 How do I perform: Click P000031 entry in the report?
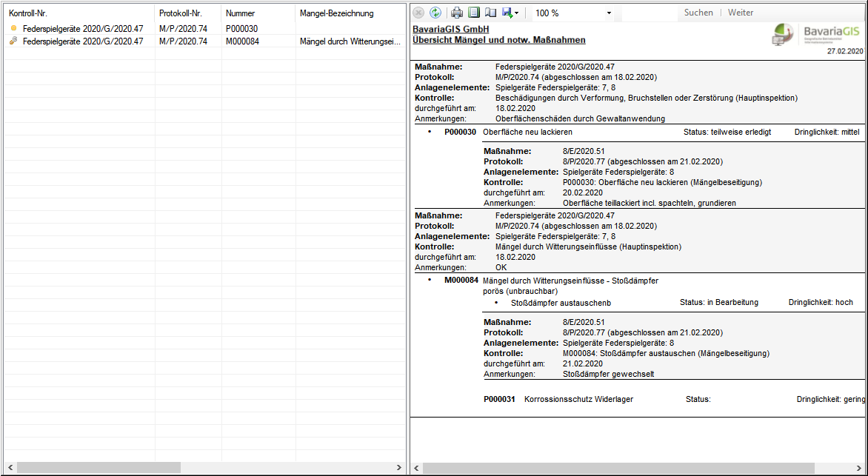pos(499,399)
